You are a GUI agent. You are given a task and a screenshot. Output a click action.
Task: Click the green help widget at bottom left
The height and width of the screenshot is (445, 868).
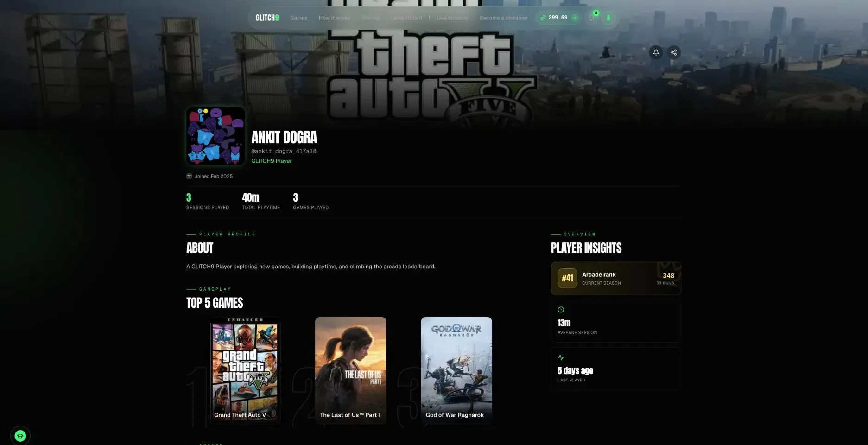pyautogui.click(x=20, y=436)
